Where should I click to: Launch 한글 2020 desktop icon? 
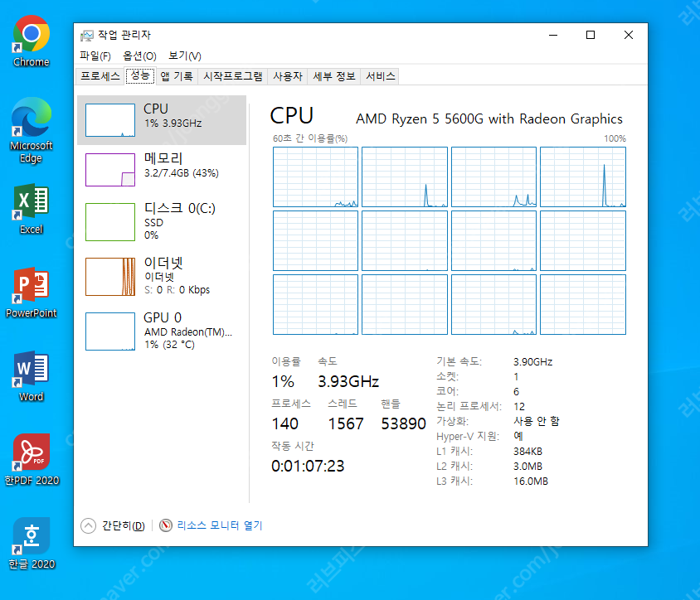[32, 544]
